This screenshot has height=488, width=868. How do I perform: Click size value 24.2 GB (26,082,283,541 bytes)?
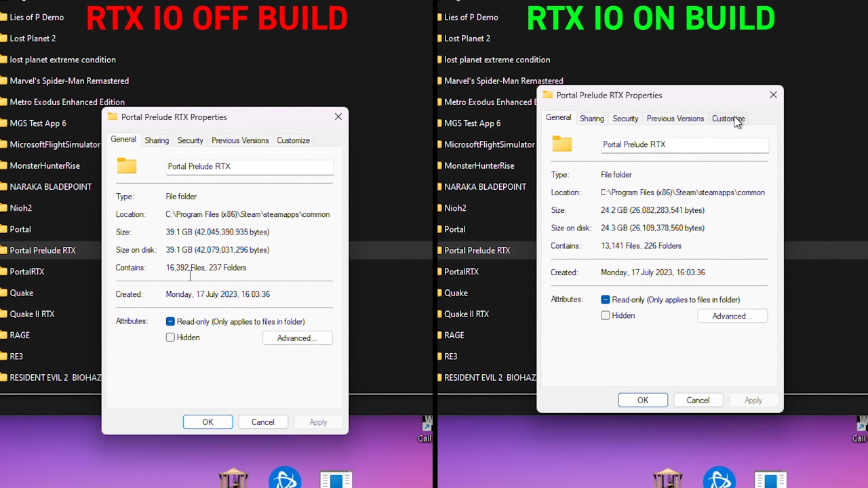point(652,210)
